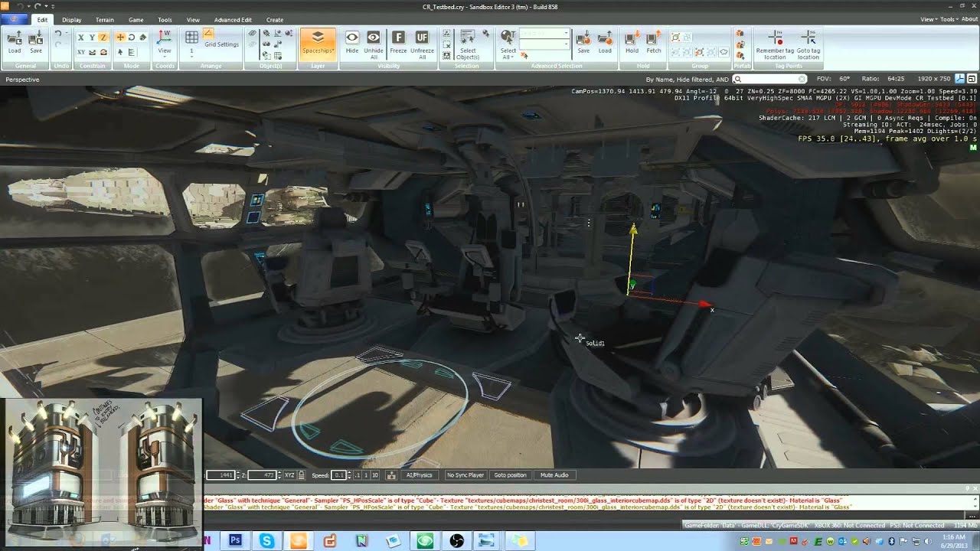The image size is (980, 551).
Task: Toggle the highlighted Z axis constraint
Action: [x=103, y=37]
